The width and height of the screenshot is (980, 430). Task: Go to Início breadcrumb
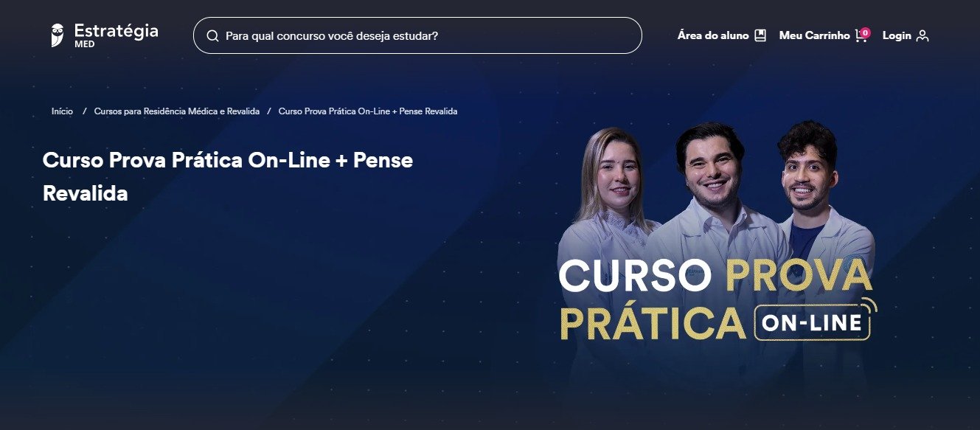[62, 111]
